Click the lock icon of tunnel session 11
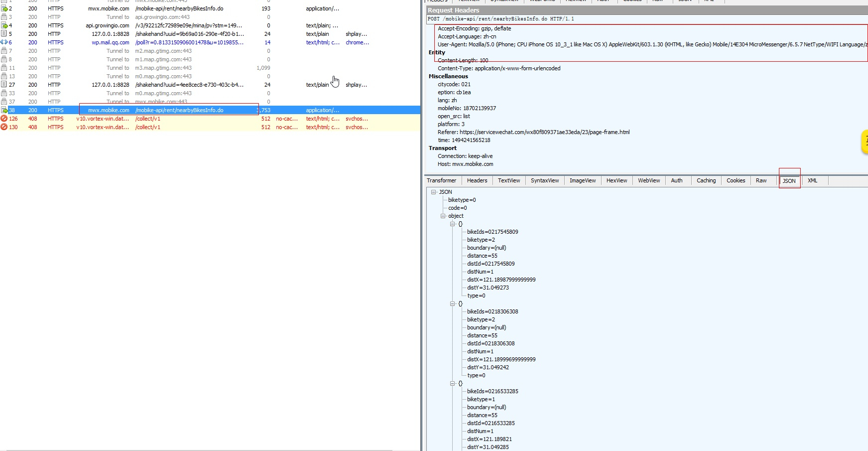The width and height of the screenshot is (868, 451). coord(4,68)
